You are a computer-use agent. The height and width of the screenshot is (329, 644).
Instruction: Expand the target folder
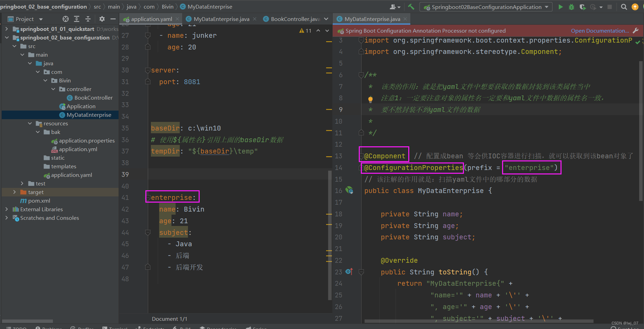(14, 192)
